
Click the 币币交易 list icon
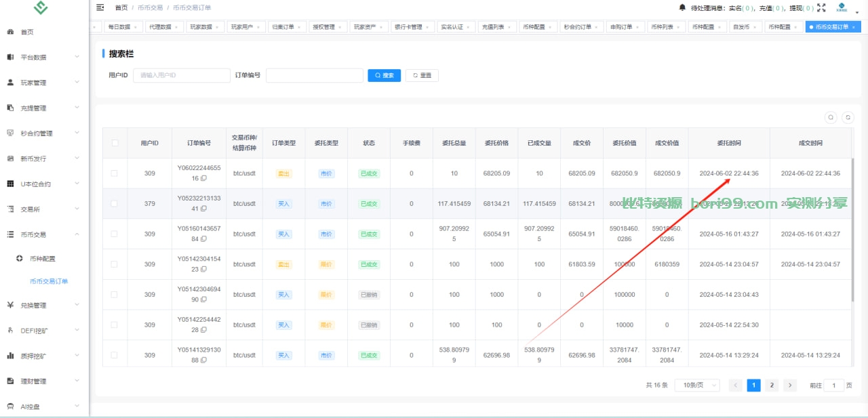point(10,234)
